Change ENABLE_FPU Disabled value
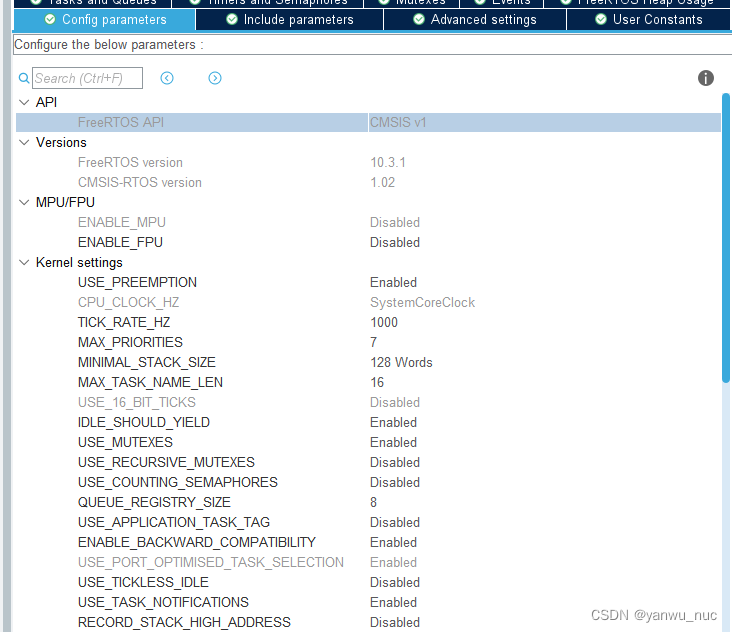 pyautogui.click(x=394, y=242)
